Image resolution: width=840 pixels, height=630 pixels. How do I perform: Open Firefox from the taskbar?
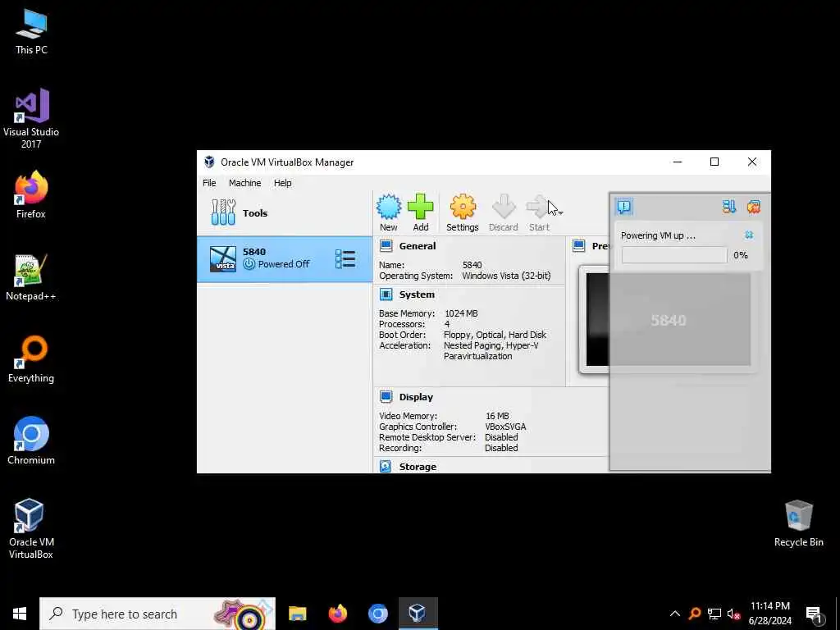[x=337, y=614]
